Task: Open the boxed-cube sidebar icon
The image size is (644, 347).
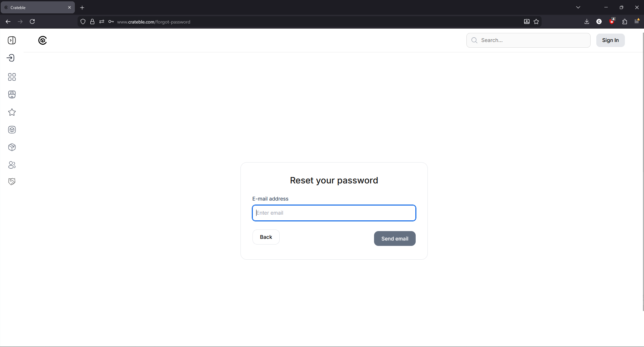Action: 12,130
